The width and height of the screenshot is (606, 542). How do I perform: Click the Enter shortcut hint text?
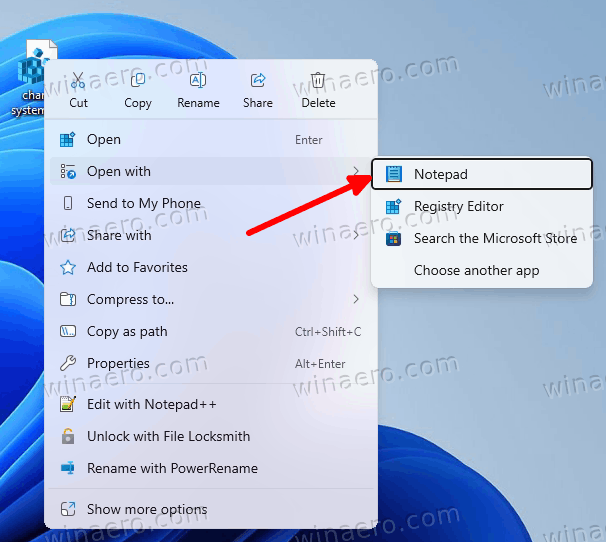click(x=308, y=140)
